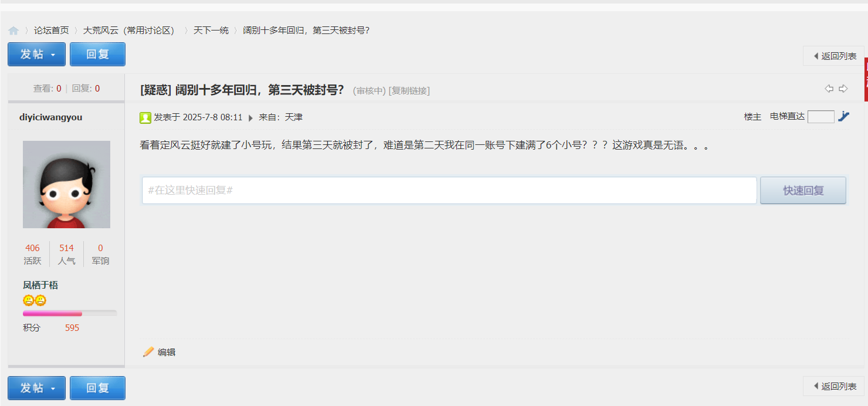Click the 快速回复 submit button
The height and width of the screenshot is (406, 868).
pyautogui.click(x=803, y=191)
